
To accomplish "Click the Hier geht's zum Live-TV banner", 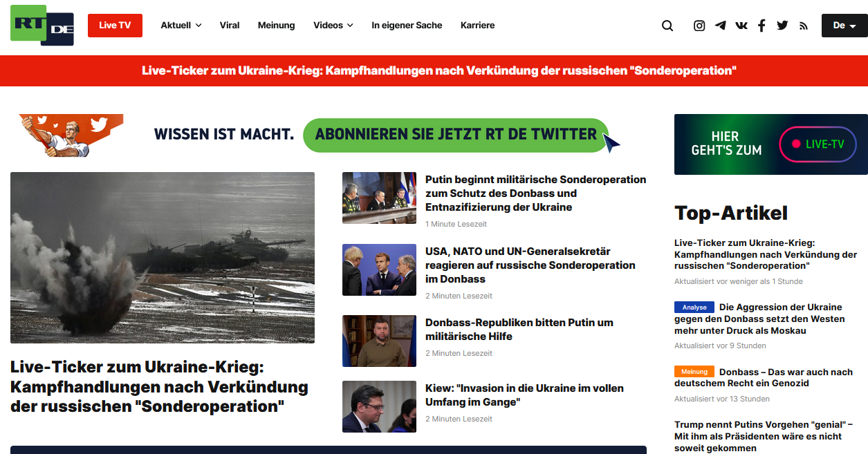I will point(771,144).
